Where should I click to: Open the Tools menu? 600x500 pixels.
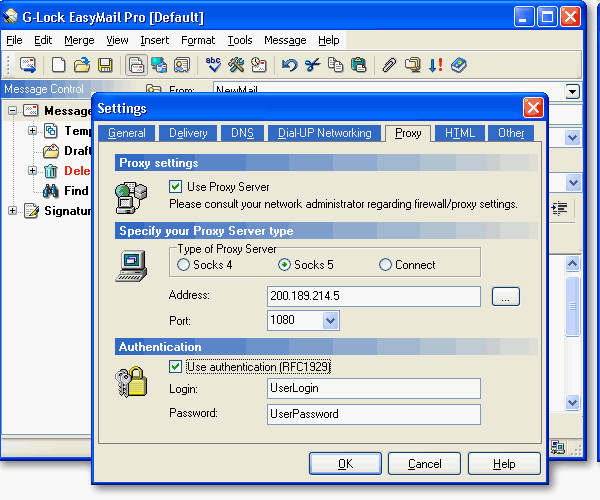(240, 40)
